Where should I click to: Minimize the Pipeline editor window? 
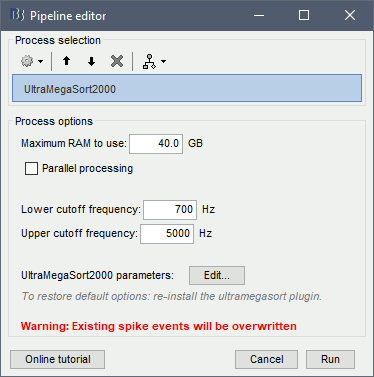click(x=259, y=15)
